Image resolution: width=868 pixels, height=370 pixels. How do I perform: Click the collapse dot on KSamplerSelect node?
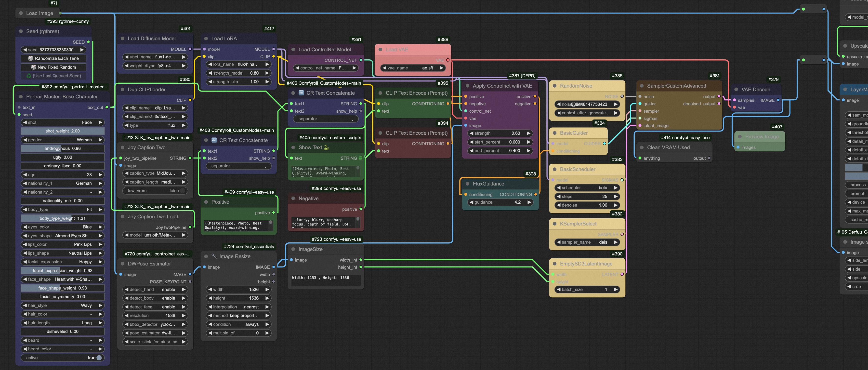[554, 224]
